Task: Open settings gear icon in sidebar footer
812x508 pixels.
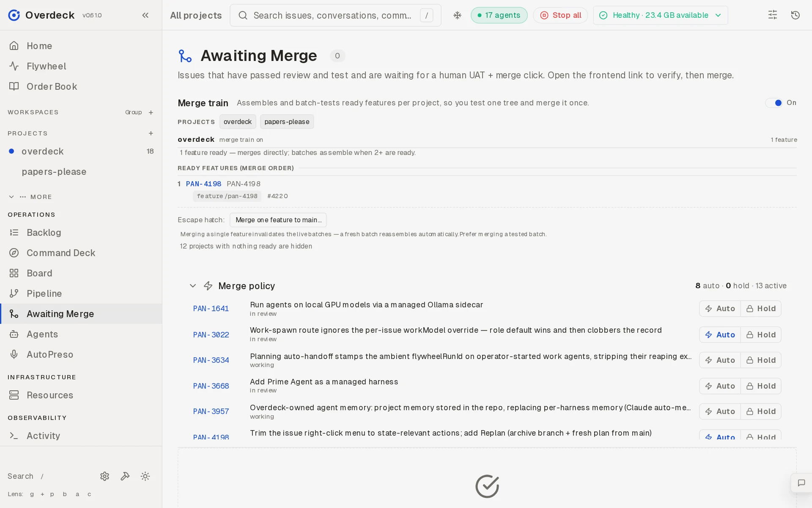Action: (x=104, y=476)
